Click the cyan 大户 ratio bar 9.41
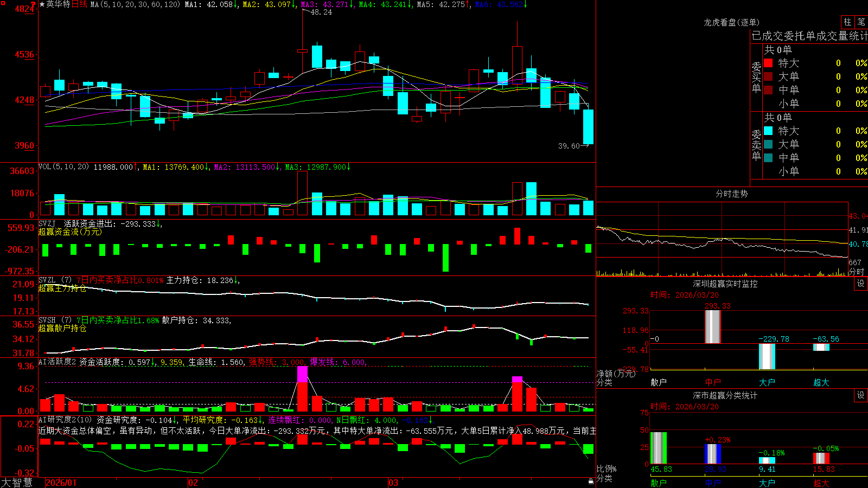The width and height of the screenshot is (868, 488). coord(767,461)
